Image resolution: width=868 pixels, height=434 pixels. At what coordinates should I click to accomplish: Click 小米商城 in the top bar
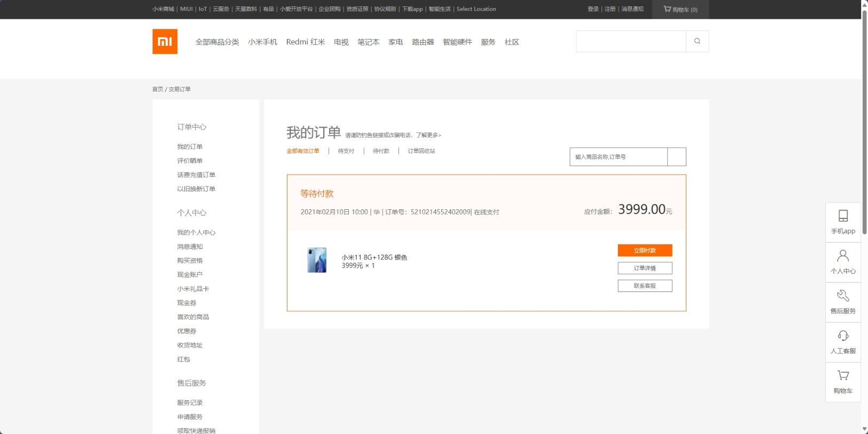[x=163, y=9]
